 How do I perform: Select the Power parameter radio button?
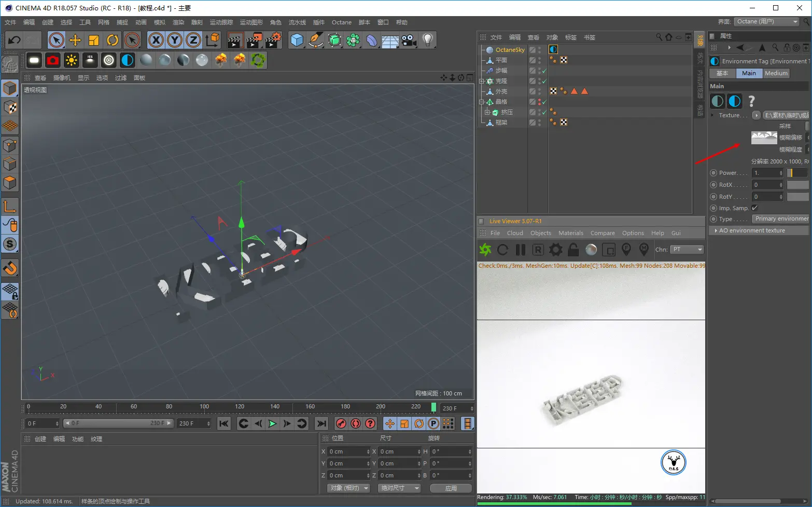click(713, 173)
